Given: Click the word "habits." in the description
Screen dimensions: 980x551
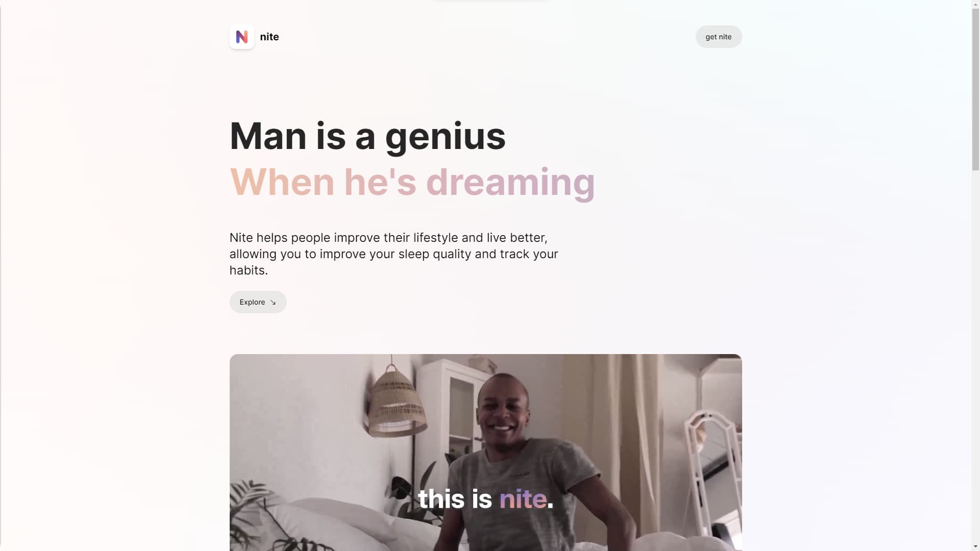Looking at the screenshot, I should 249,270.
